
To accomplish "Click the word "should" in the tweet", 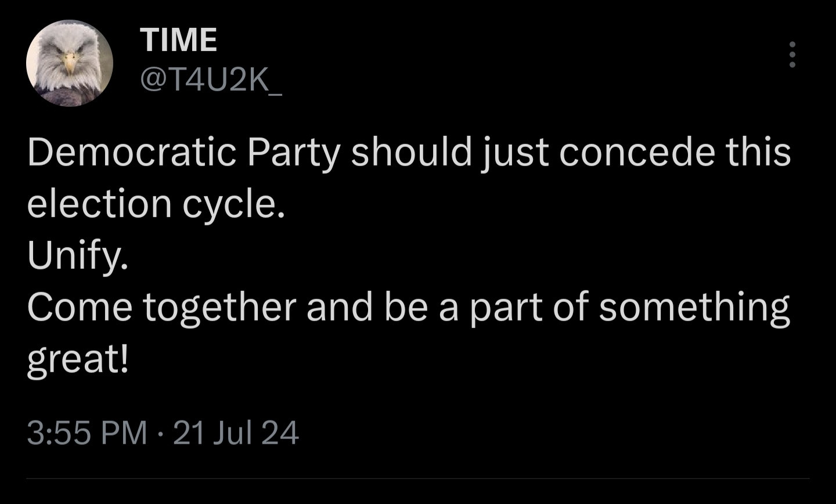I will (x=411, y=152).
